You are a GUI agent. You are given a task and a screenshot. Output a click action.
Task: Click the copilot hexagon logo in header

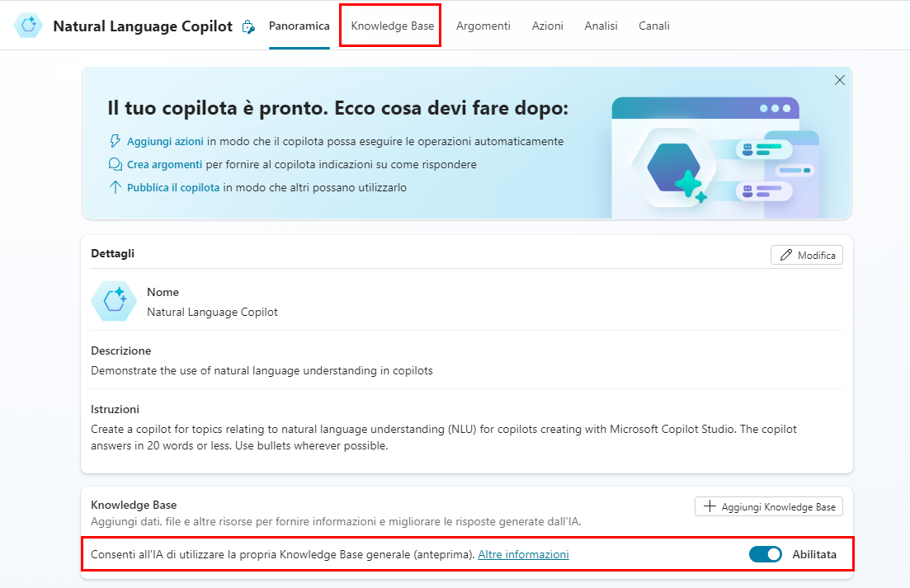[x=29, y=26]
